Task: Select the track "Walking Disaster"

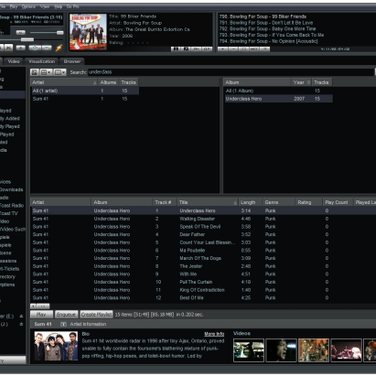Action: pos(203,219)
